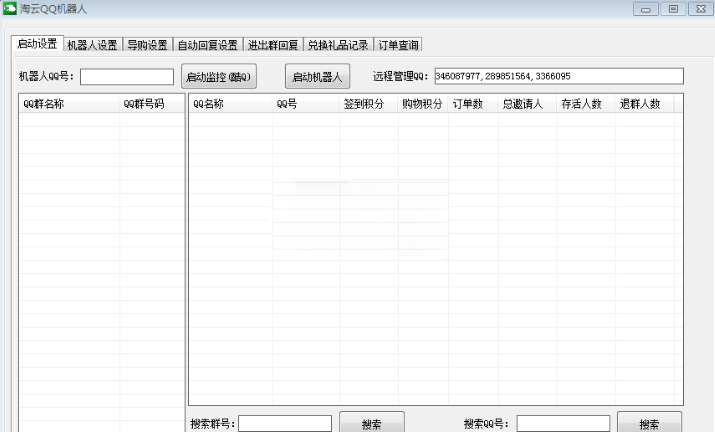
Task: Sort by the 购物积分 column header
Action: [x=423, y=104]
